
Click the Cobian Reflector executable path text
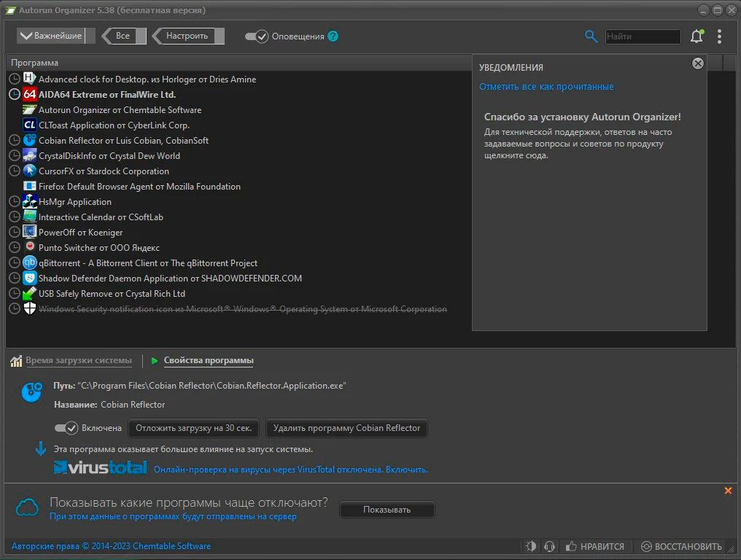[212, 386]
